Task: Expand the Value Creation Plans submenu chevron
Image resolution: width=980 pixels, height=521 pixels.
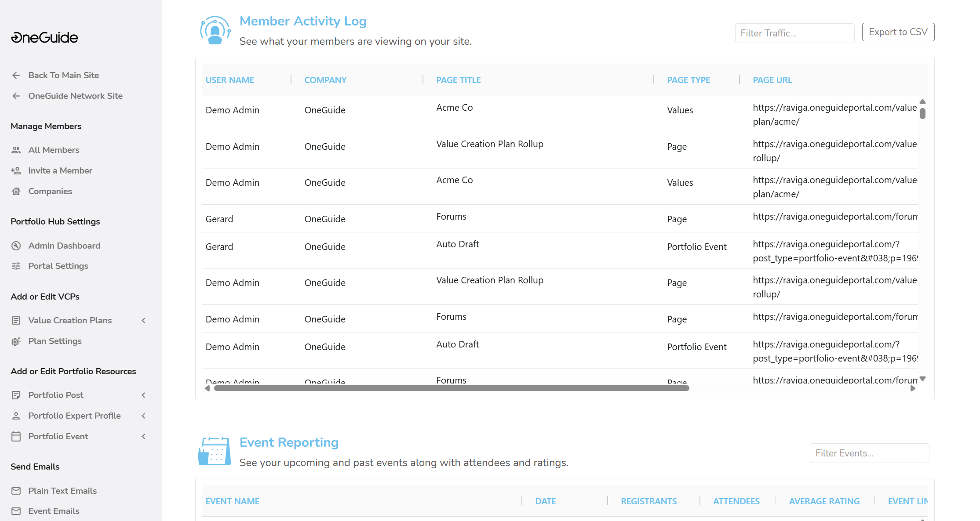Action: pos(143,320)
